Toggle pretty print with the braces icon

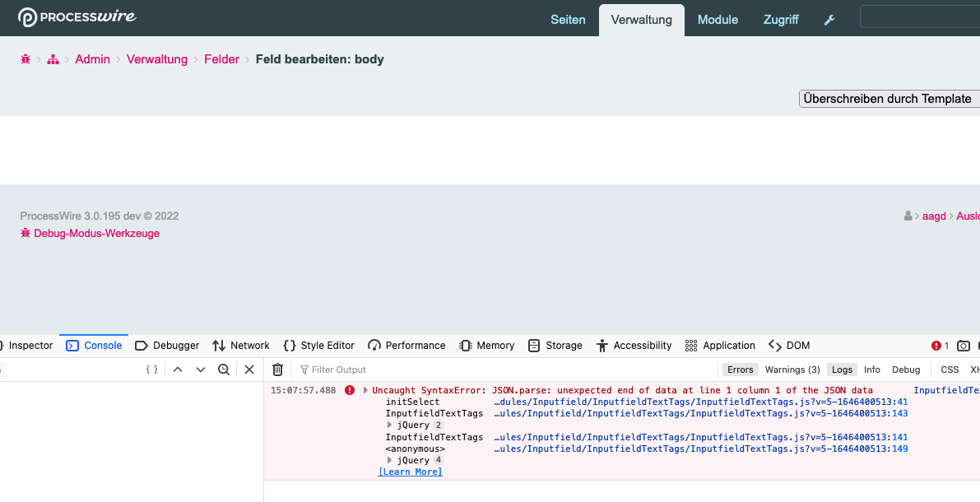coord(150,370)
